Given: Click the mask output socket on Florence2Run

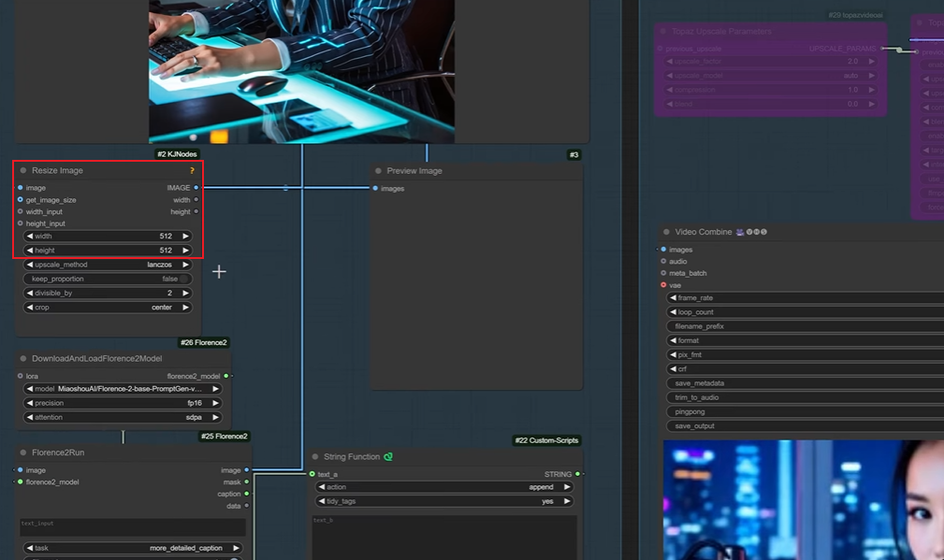Looking at the screenshot, I should [x=246, y=481].
